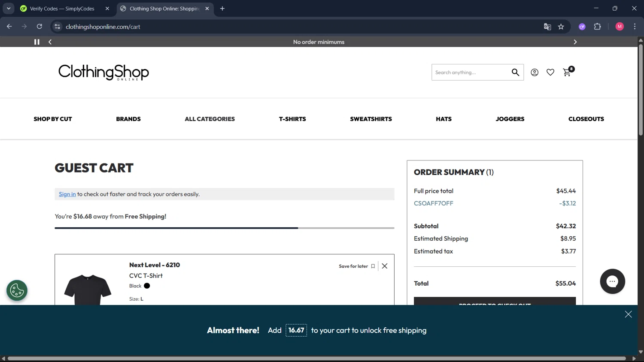Open the Chrome three-dot menu
The height and width of the screenshot is (362, 644).
[x=635, y=27]
